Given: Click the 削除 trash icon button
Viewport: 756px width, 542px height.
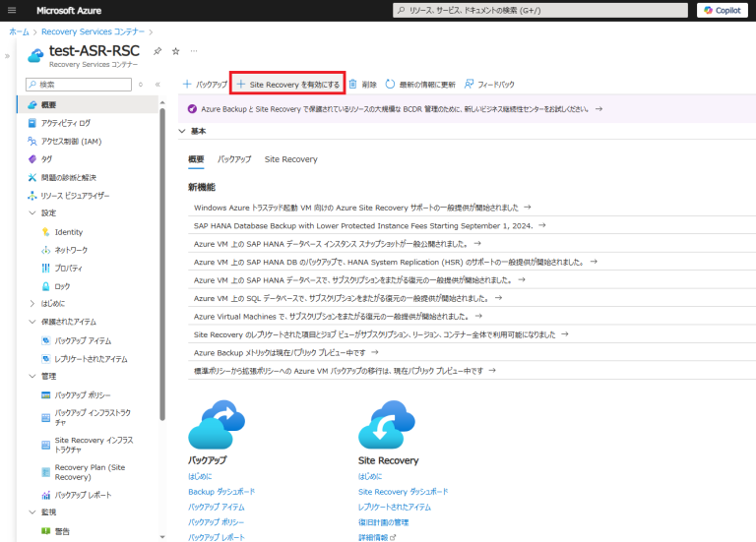Looking at the screenshot, I should (362, 85).
